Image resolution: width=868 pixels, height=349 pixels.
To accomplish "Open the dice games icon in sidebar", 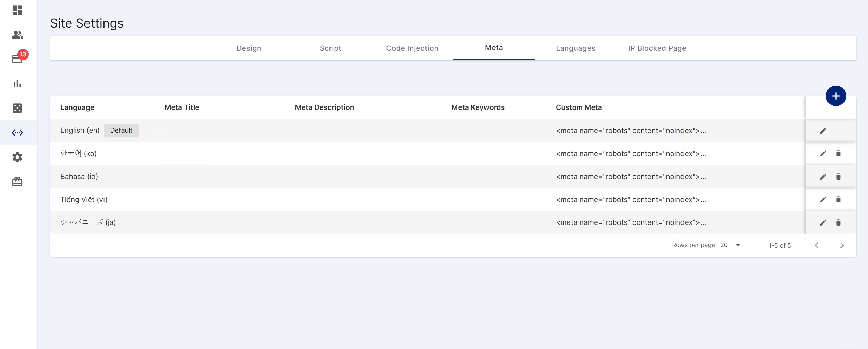I will coord(17,108).
